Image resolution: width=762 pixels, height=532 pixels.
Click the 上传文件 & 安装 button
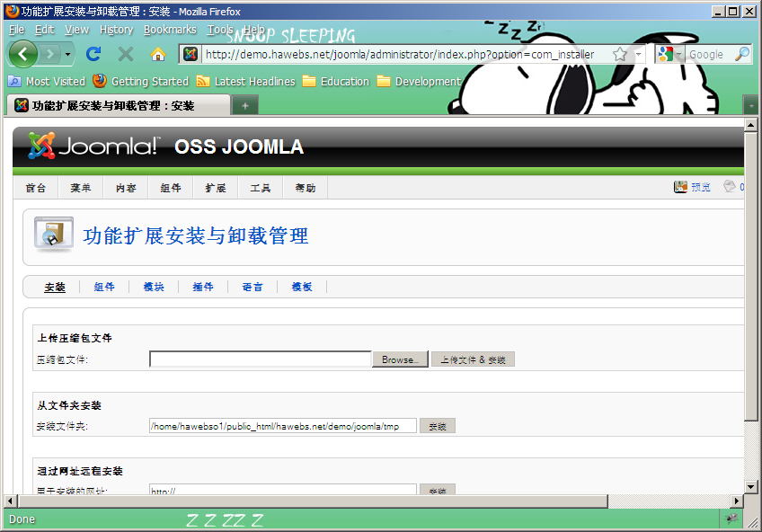coord(473,359)
